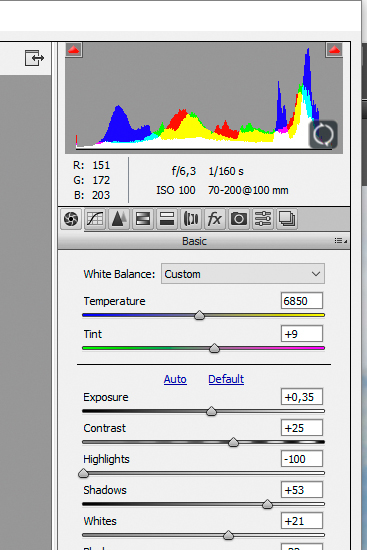Click the 1/160 s shutter speed
The height and width of the screenshot is (550, 367).
click(x=226, y=171)
